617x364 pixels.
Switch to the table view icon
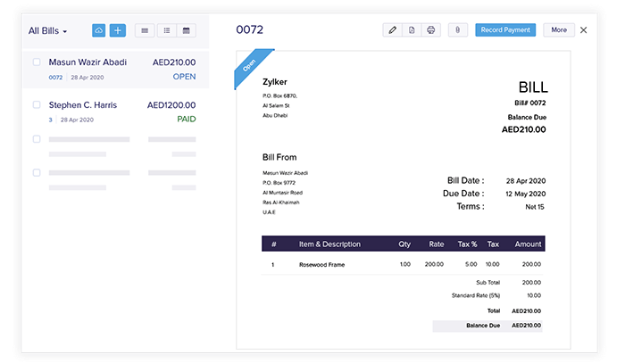[x=186, y=30]
